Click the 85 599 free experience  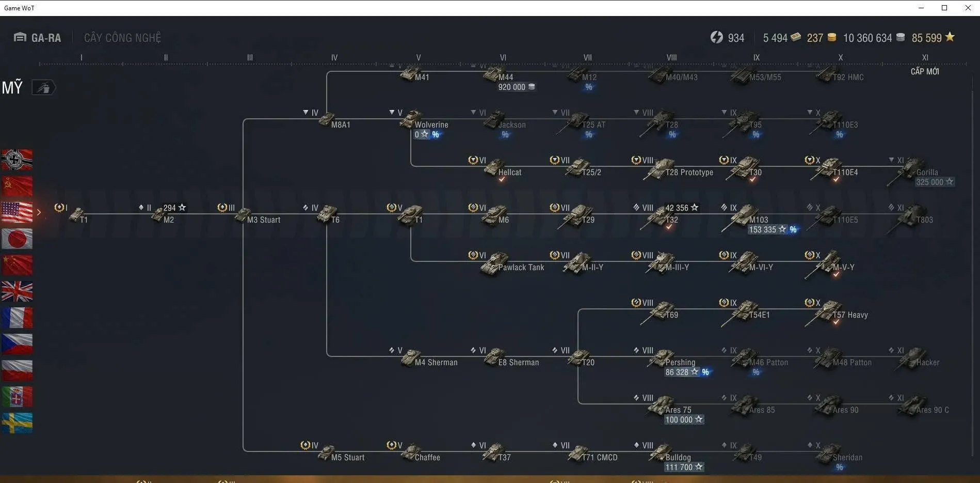(933, 38)
